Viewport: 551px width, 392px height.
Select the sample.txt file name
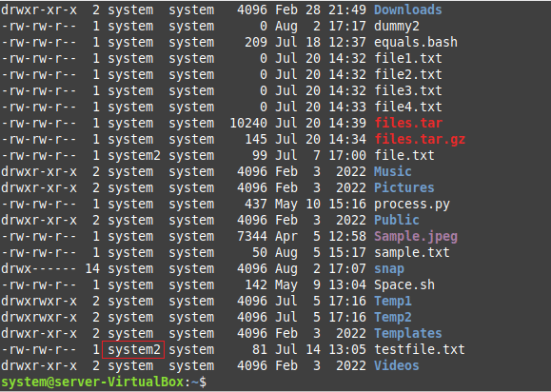[x=411, y=252]
